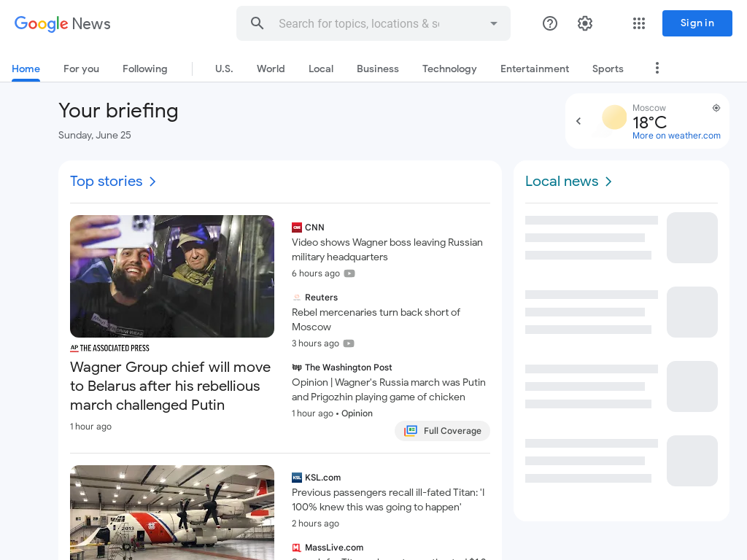The width and height of the screenshot is (747, 560).
Task: Click the Top stories chevron arrow
Action: click(152, 182)
